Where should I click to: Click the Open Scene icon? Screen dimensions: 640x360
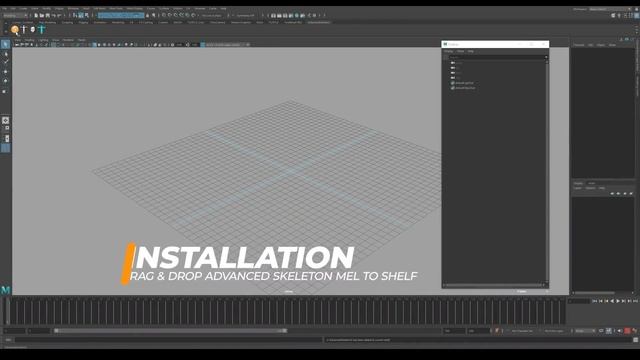coord(42,16)
